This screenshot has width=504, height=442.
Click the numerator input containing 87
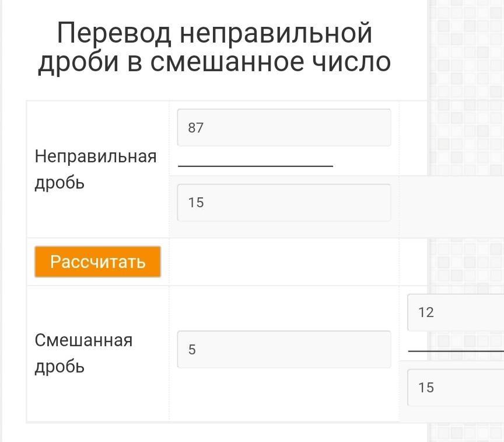coord(283,127)
